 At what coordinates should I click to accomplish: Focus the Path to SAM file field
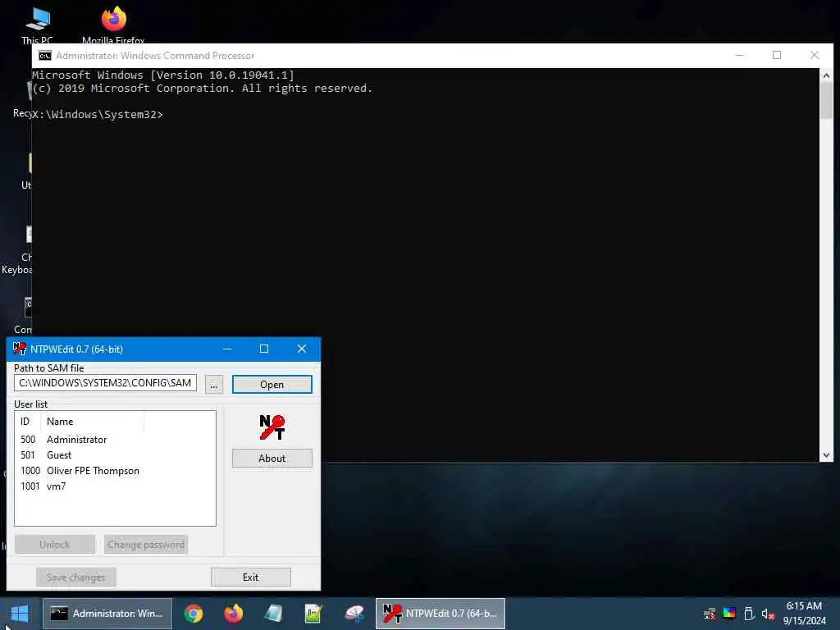click(105, 383)
